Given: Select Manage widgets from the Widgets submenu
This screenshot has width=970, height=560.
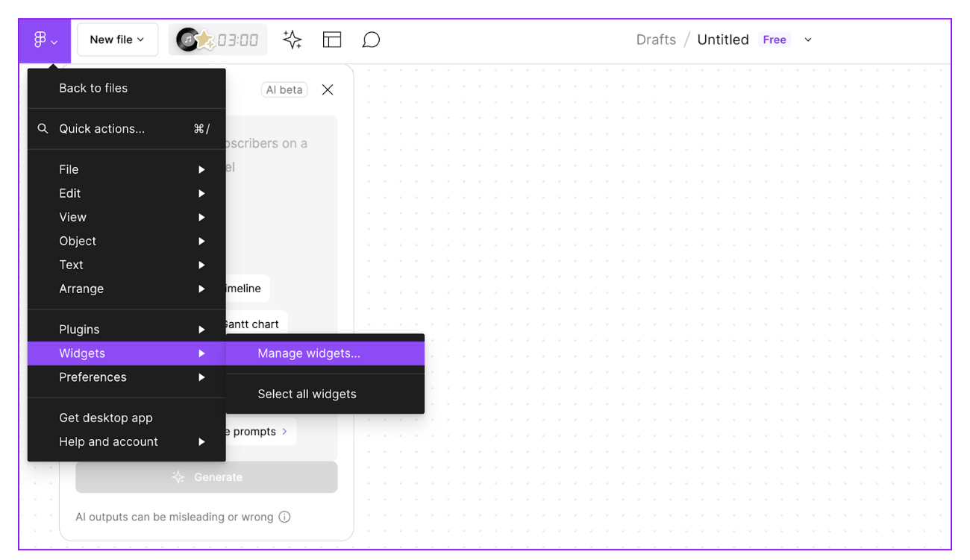Looking at the screenshot, I should click(308, 353).
